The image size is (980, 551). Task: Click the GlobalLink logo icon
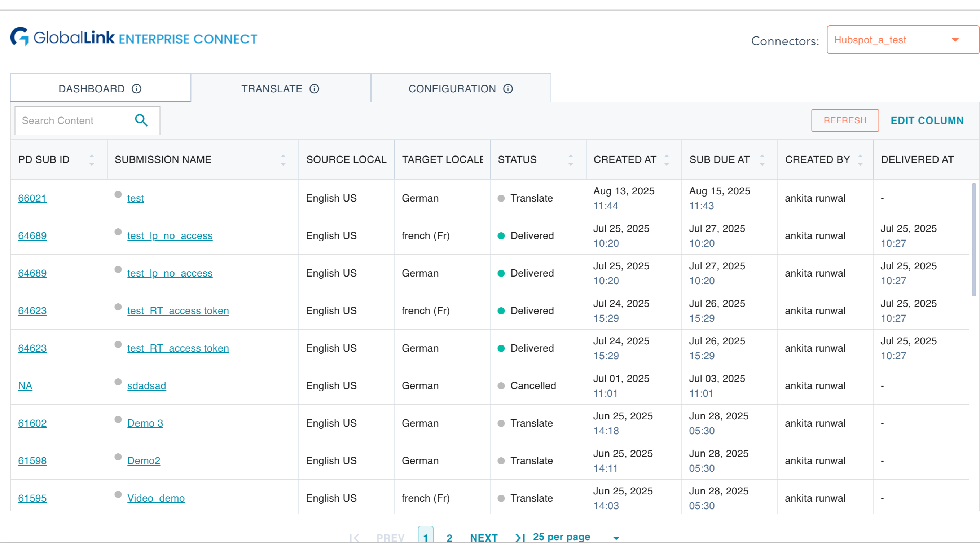(x=19, y=36)
